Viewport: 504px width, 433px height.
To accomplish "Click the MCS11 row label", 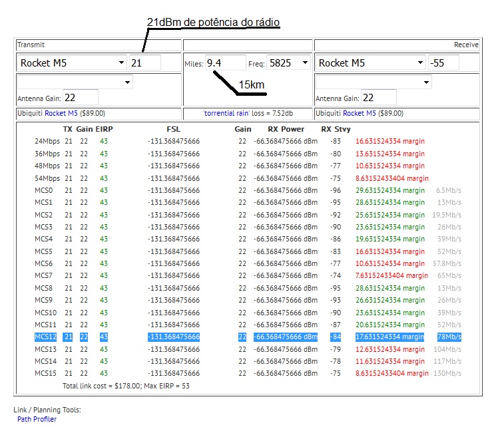I will click(x=46, y=325).
